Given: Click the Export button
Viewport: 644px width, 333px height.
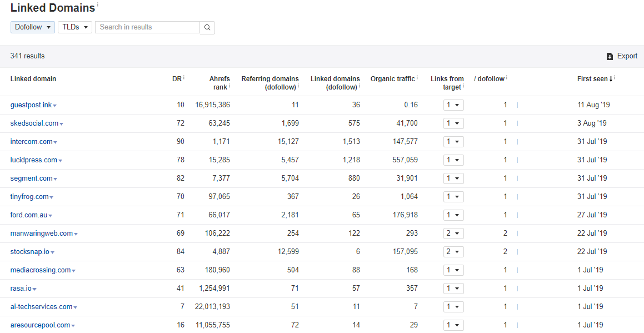Looking at the screenshot, I should (x=622, y=56).
